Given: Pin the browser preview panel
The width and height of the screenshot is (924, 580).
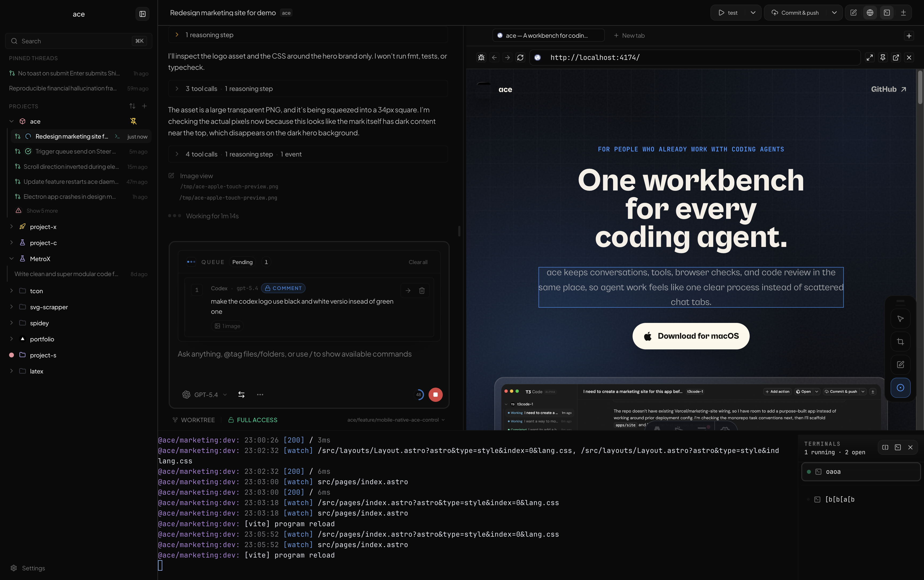Looking at the screenshot, I should [x=883, y=58].
